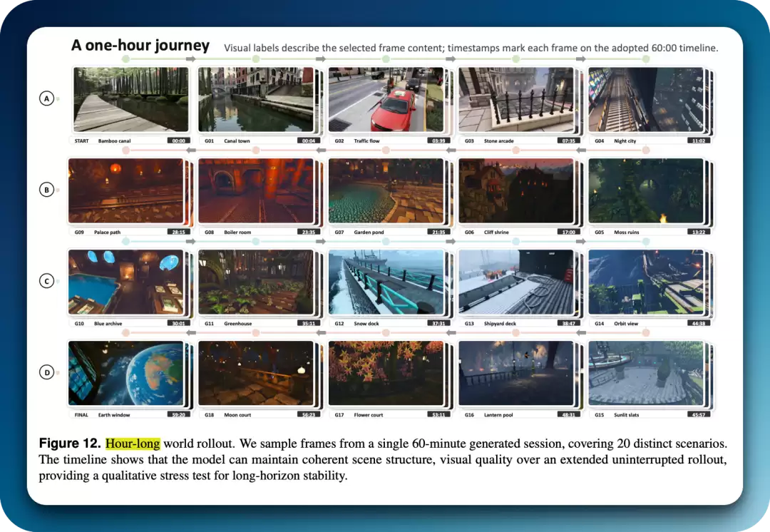The width and height of the screenshot is (770, 532).
Task: Click the row B circle marker
Action: [46, 190]
